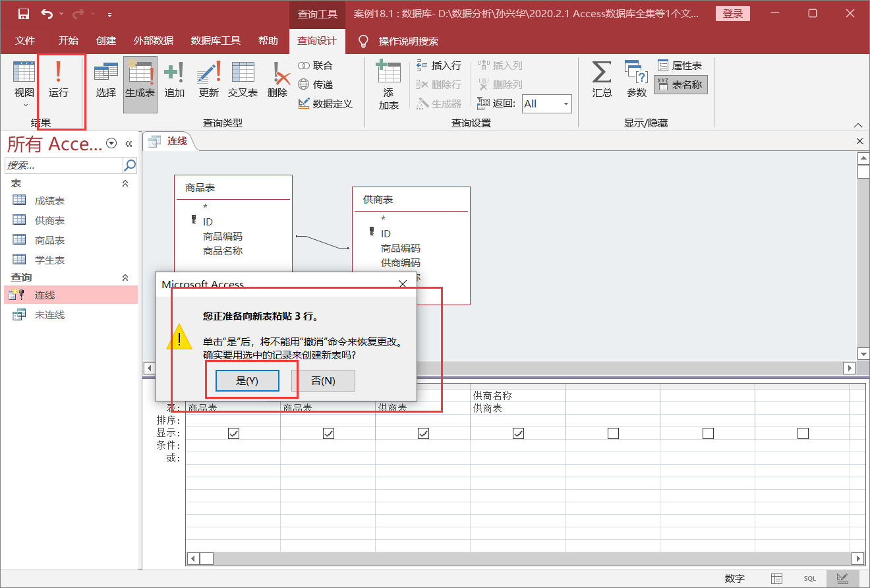Screen dimensions: 870x588
Task: Select the Update (更新) query icon
Action: (208, 80)
